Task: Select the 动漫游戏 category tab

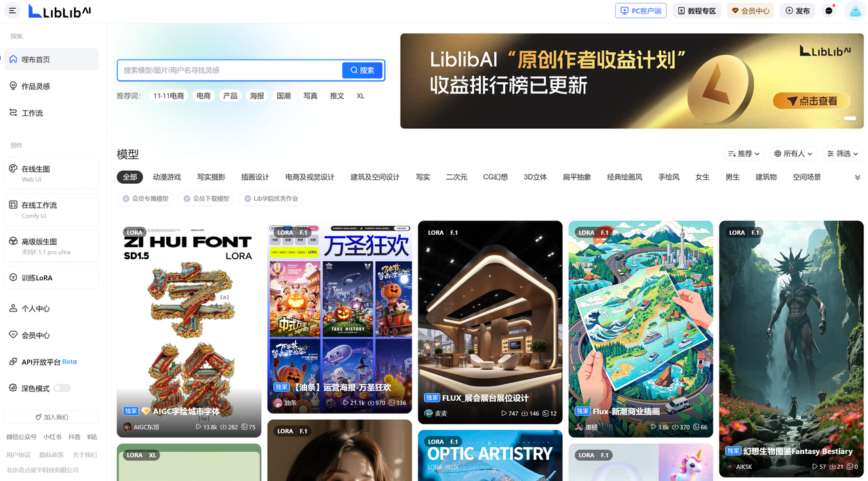Action: (x=167, y=177)
